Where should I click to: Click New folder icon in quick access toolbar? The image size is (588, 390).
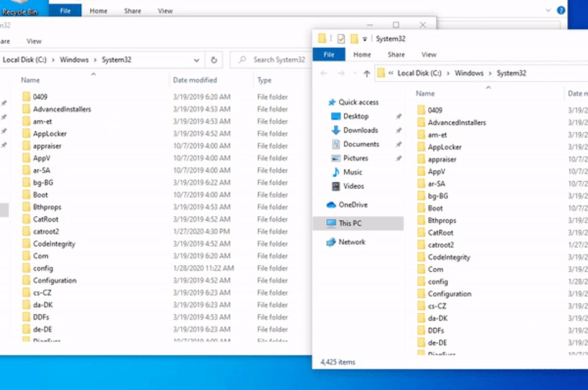point(354,39)
